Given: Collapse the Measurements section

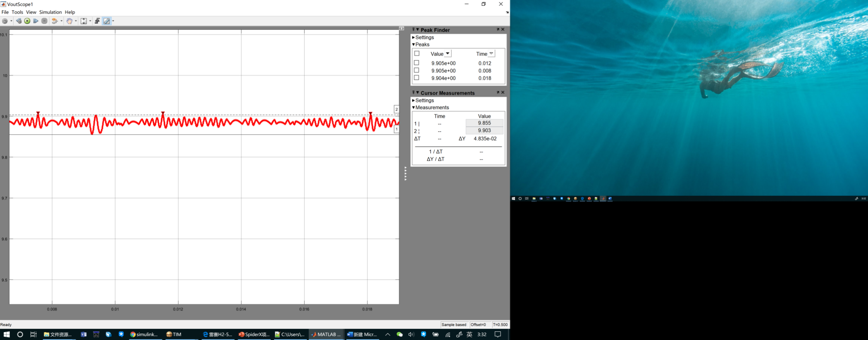Looking at the screenshot, I should (413, 107).
